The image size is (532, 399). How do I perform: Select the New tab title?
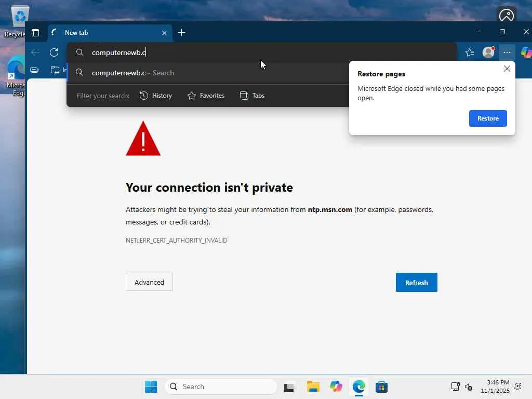(76, 33)
